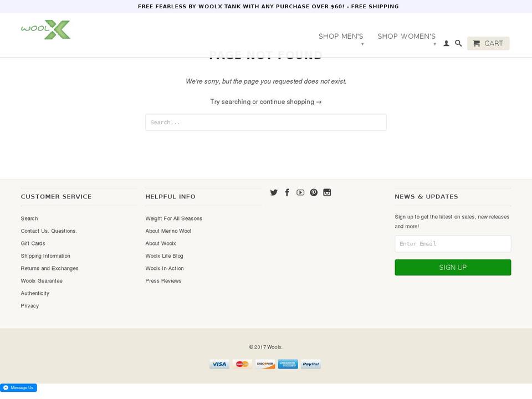The width and height of the screenshot is (532, 399).
Task: Open About Merino Wool link
Action: pyautogui.click(x=168, y=231)
